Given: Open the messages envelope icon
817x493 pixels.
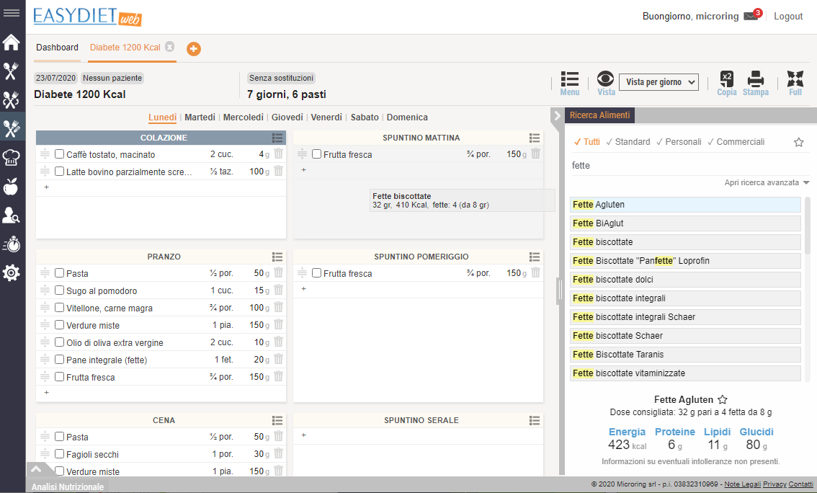Looking at the screenshot, I should pos(751,16).
